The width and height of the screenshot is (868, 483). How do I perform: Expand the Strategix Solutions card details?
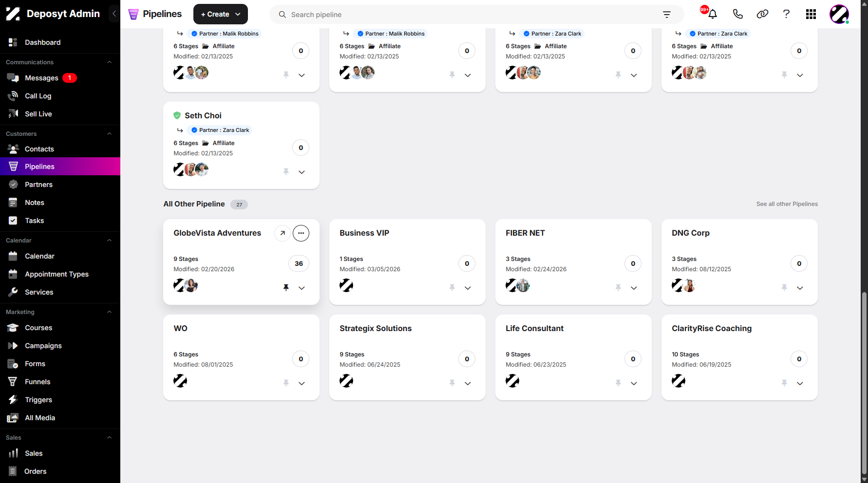click(468, 383)
